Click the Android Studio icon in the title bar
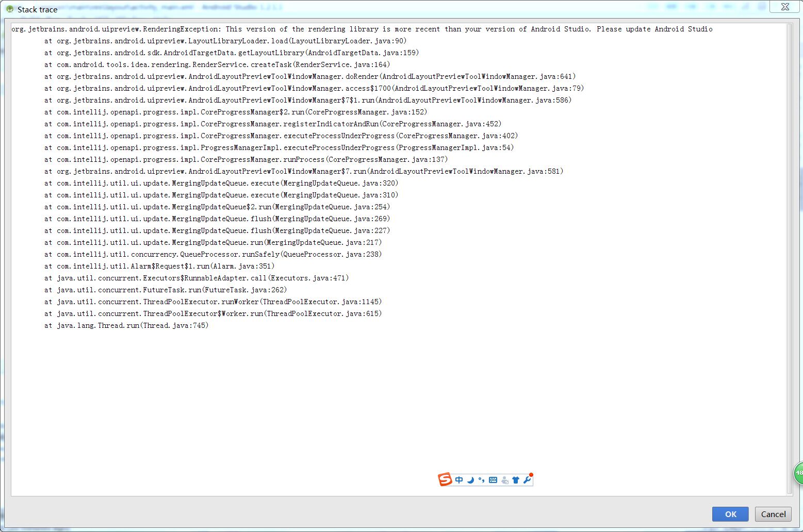The image size is (803, 532). (9, 9)
